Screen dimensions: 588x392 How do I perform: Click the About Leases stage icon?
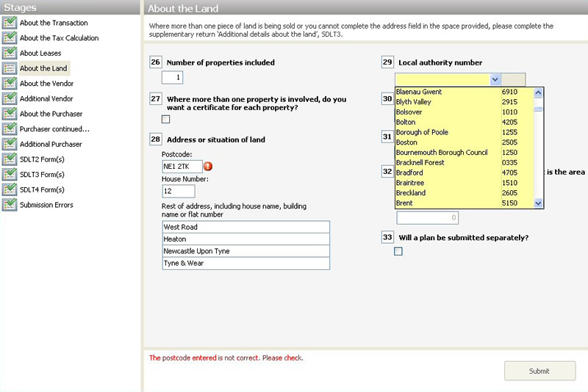tap(10, 53)
